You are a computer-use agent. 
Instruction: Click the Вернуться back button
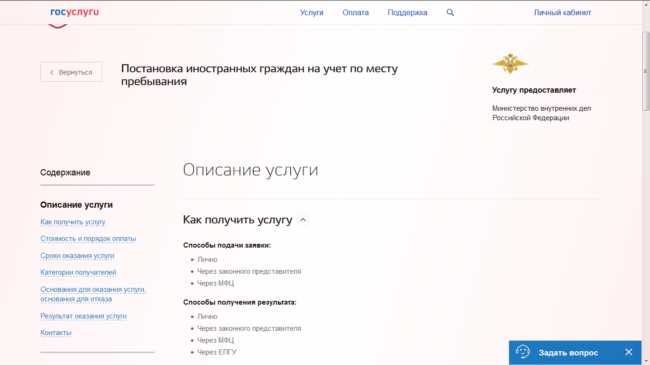pyautogui.click(x=71, y=72)
